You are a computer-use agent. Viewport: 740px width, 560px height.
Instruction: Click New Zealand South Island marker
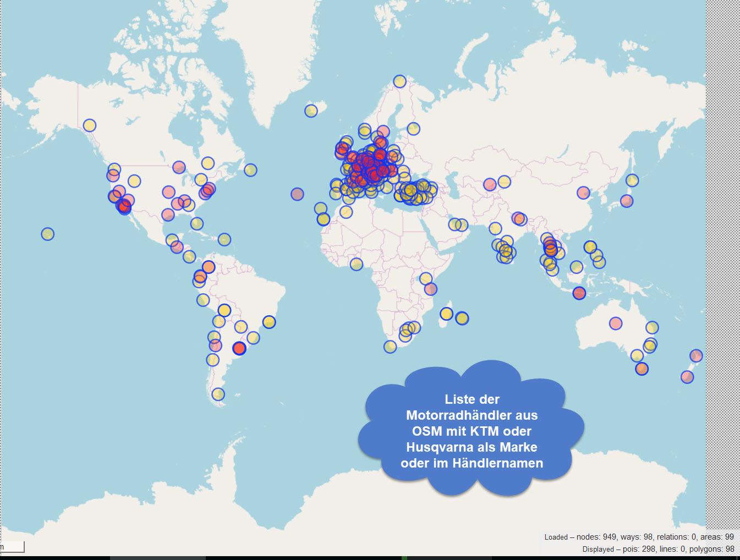click(687, 377)
